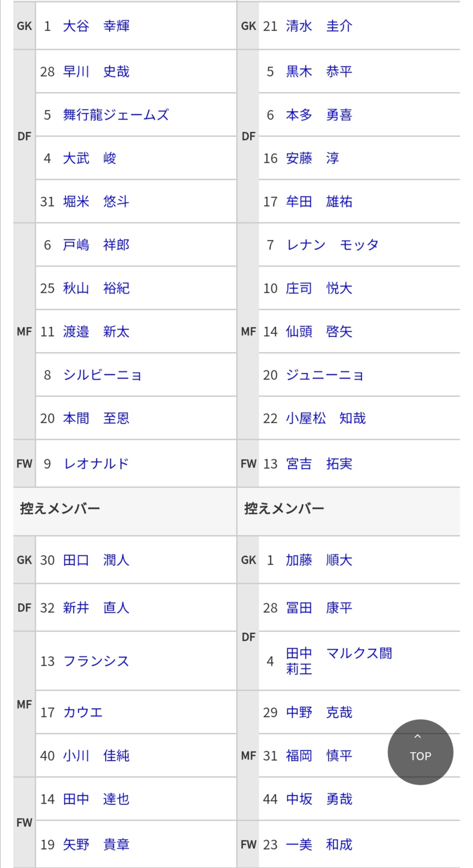This screenshot has height=868, width=473.
Task: Open 加藤 順大 player link
Action: 319,560
